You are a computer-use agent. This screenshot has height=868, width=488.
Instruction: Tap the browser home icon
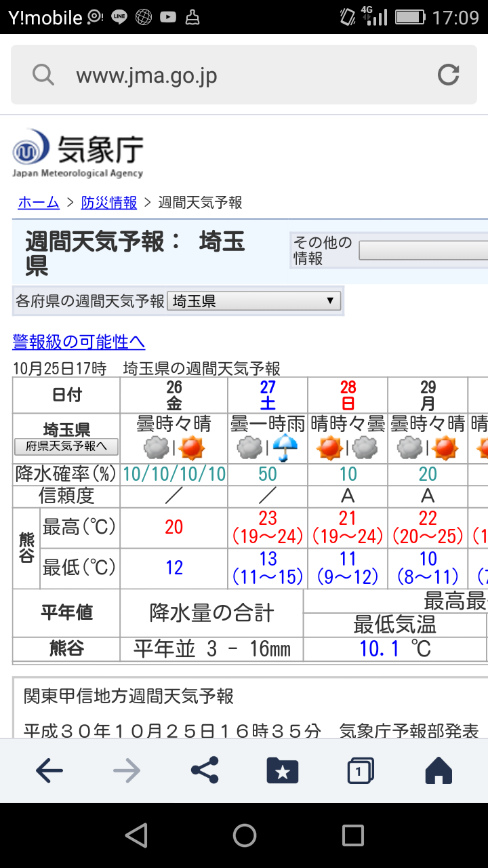[438, 770]
